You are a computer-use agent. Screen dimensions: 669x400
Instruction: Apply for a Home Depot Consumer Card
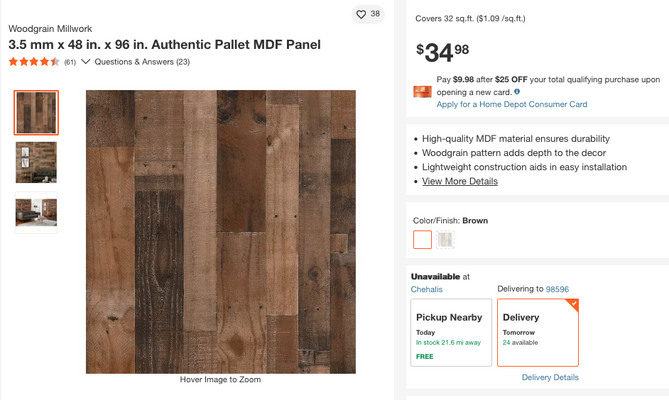[512, 104]
